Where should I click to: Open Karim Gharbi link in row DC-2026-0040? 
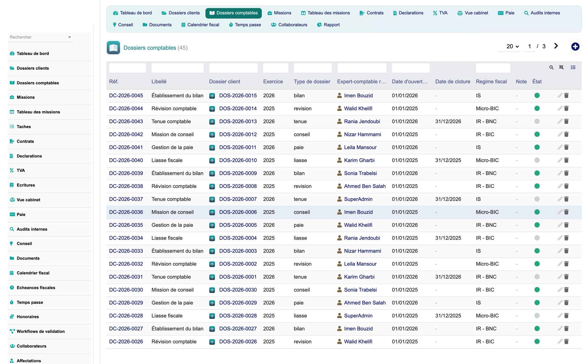359,160
